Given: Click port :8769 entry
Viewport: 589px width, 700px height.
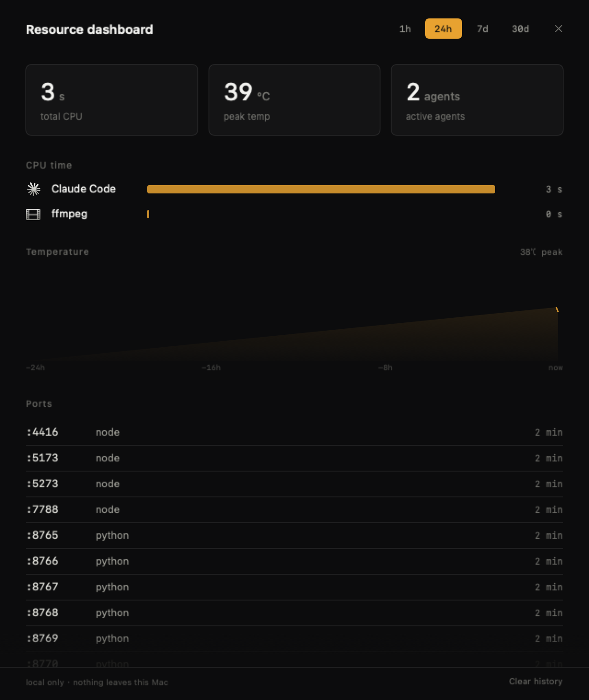Looking at the screenshot, I should [x=294, y=639].
